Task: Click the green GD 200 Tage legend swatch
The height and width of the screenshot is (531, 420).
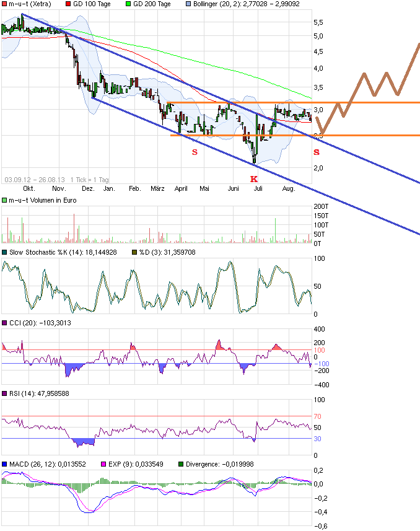Action: [128, 4]
